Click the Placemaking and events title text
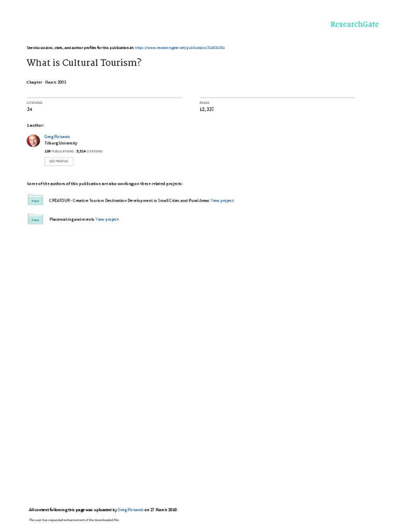This screenshot has width=399, height=532. (x=72, y=220)
